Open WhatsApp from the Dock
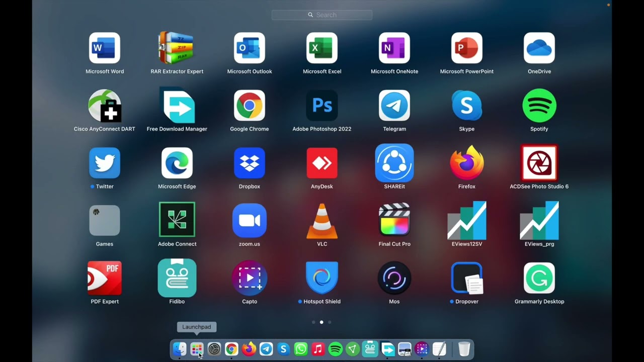The width and height of the screenshot is (644, 362). [x=301, y=349]
